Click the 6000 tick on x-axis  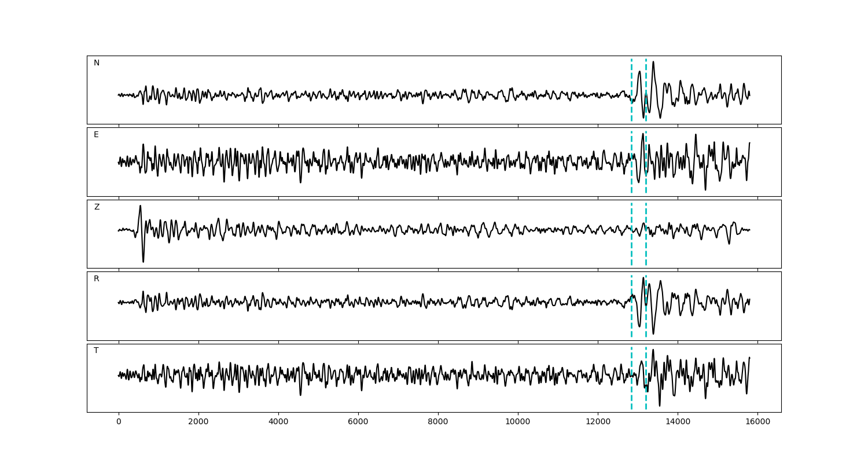358,422
